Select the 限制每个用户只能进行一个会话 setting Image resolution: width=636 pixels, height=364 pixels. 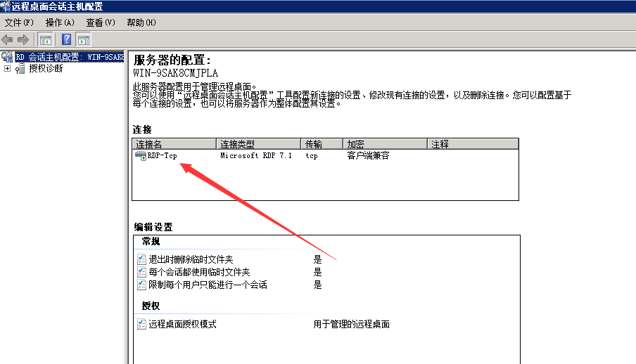208,285
